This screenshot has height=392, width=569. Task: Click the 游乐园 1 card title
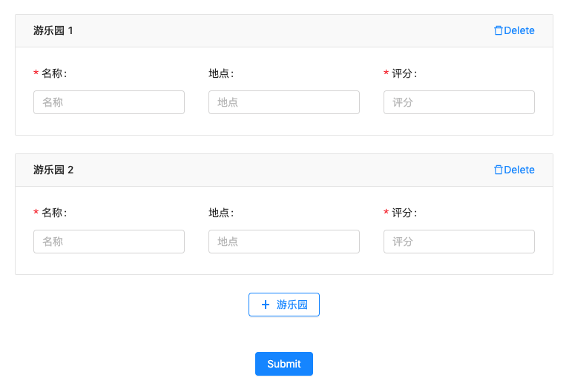coord(53,30)
